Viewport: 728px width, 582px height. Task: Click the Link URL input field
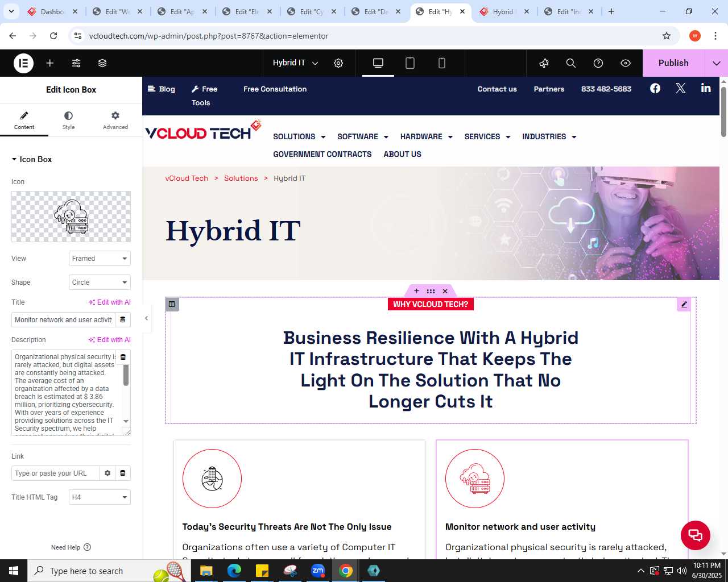pos(55,473)
